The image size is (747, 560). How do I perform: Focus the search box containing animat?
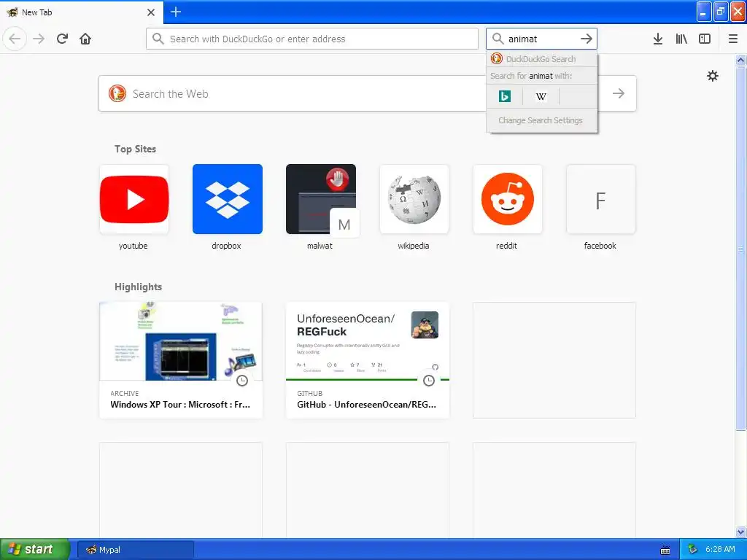click(541, 39)
